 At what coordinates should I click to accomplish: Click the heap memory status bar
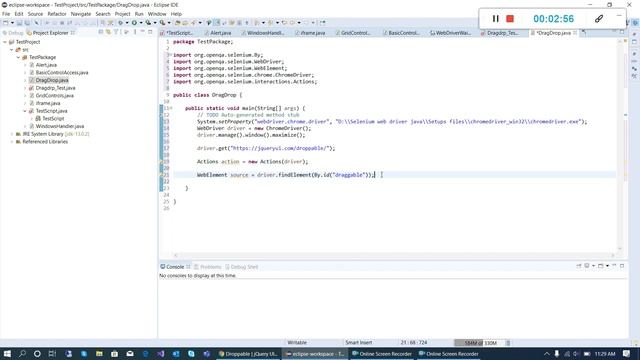pyautogui.click(x=480, y=343)
